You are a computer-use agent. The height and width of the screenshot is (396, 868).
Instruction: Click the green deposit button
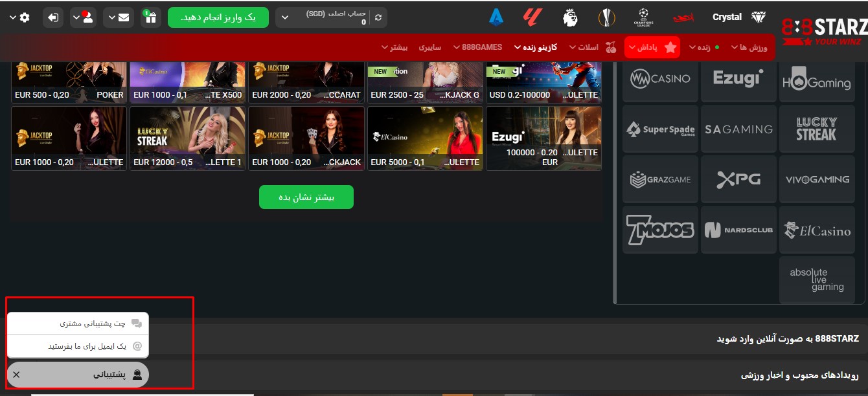218,17
